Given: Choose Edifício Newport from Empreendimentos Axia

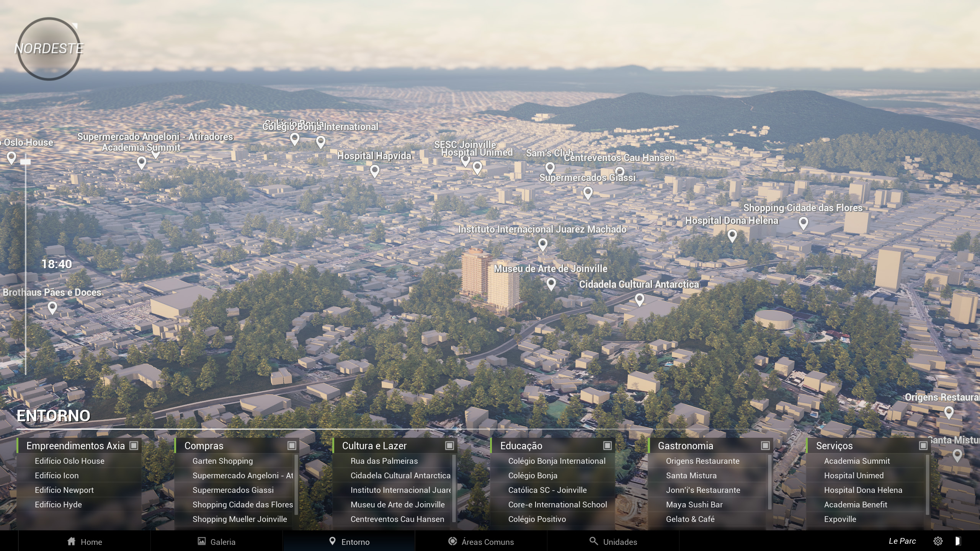Looking at the screenshot, I should pos(79,490).
